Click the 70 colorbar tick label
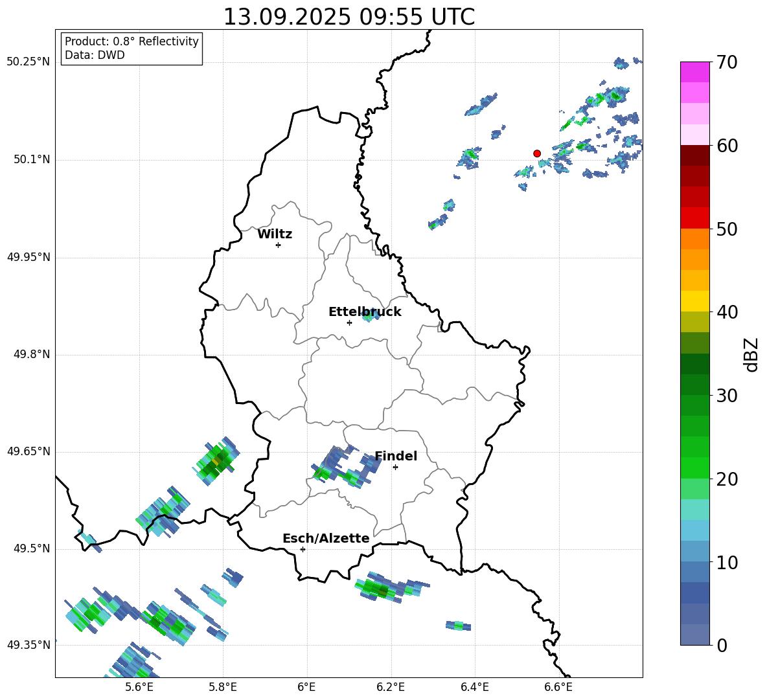Viewport: 767px width, 700px height. point(726,62)
